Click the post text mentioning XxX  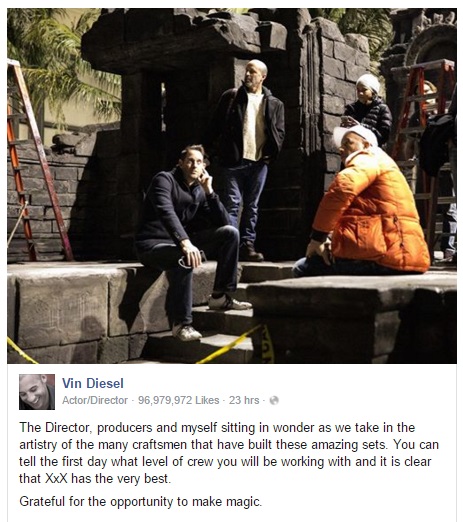(229, 453)
